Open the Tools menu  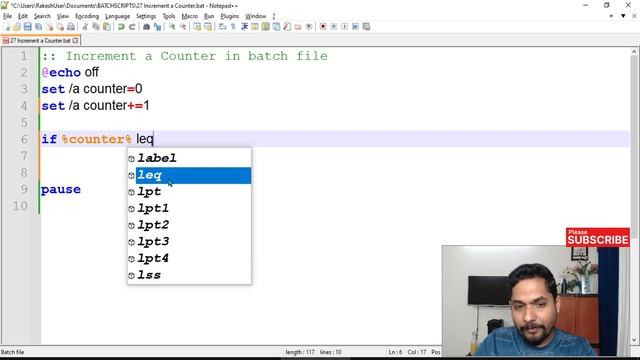click(x=169, y=16)
